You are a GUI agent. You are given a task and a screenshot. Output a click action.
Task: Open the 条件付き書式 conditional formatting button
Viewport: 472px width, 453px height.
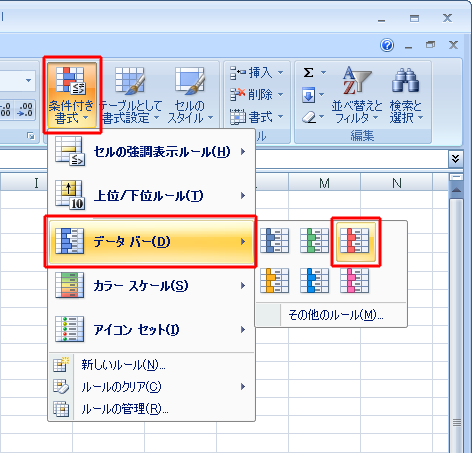[72, 95]
